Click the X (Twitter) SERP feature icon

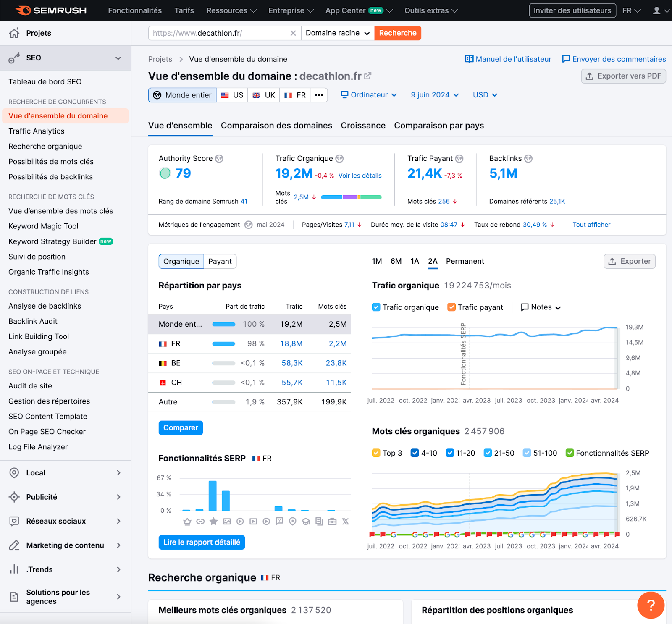click(345, 522)
